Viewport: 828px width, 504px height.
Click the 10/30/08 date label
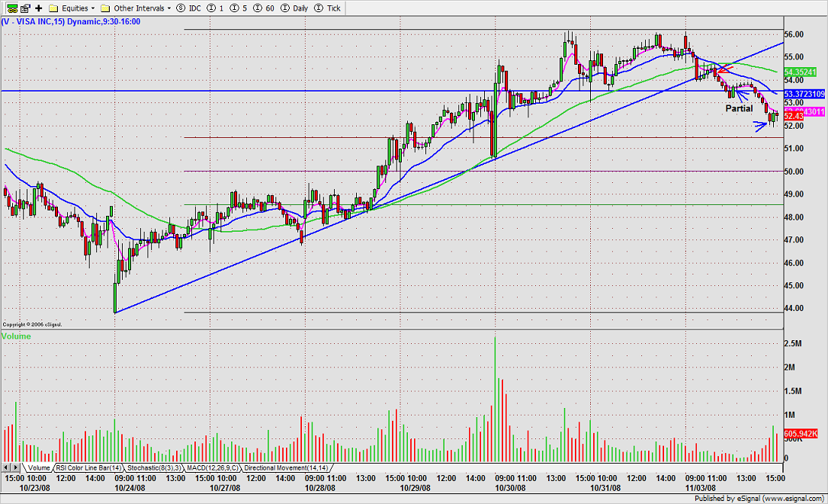[510, 488]
